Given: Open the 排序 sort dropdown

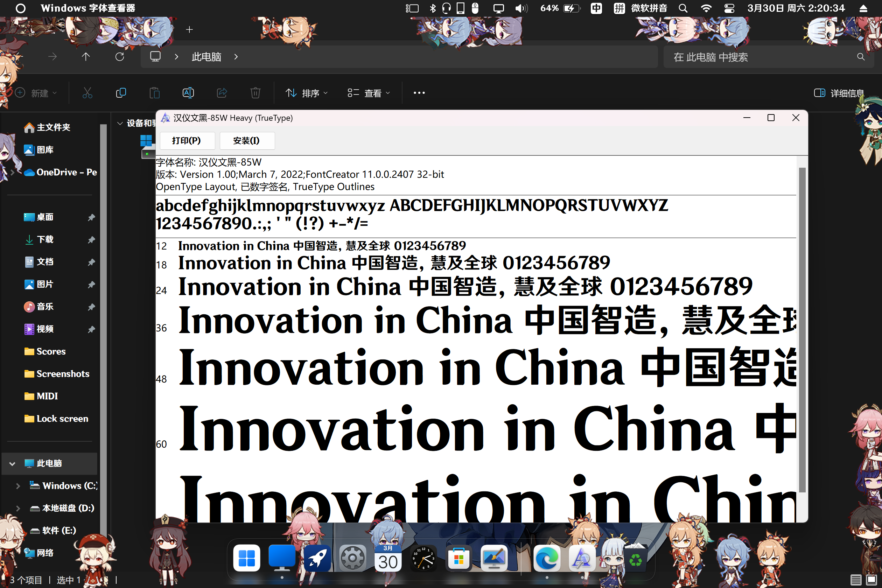Looking at the screenshot, I should coord(307,93).
